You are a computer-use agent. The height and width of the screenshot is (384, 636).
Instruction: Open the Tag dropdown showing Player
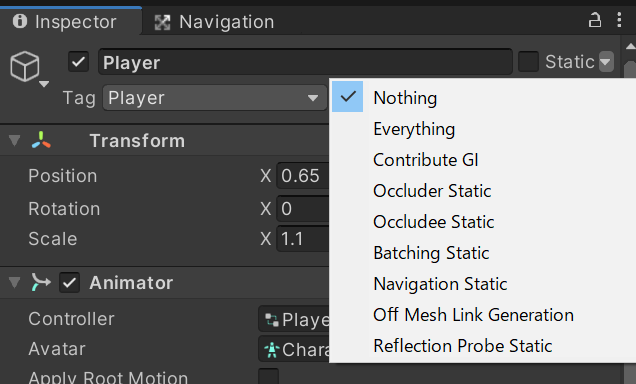coord(215,98)
